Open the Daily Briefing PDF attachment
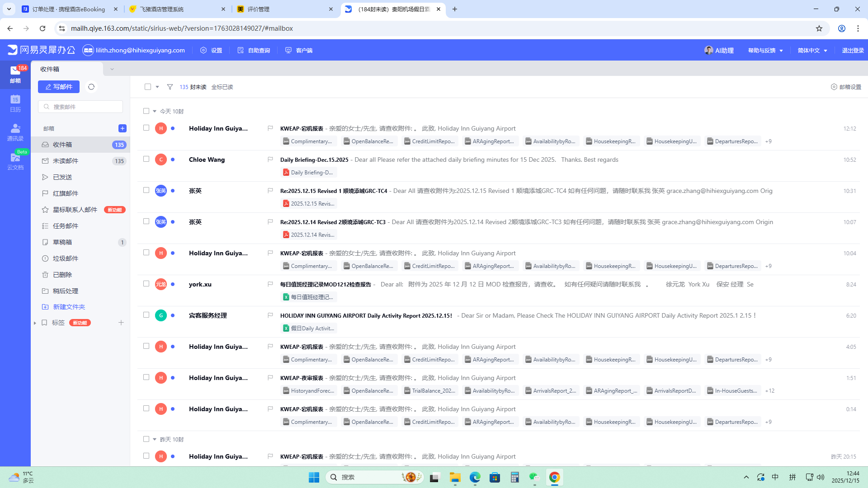Image resolution: width=868 pixels, height=488 pixels. click(x=309, y=173)
